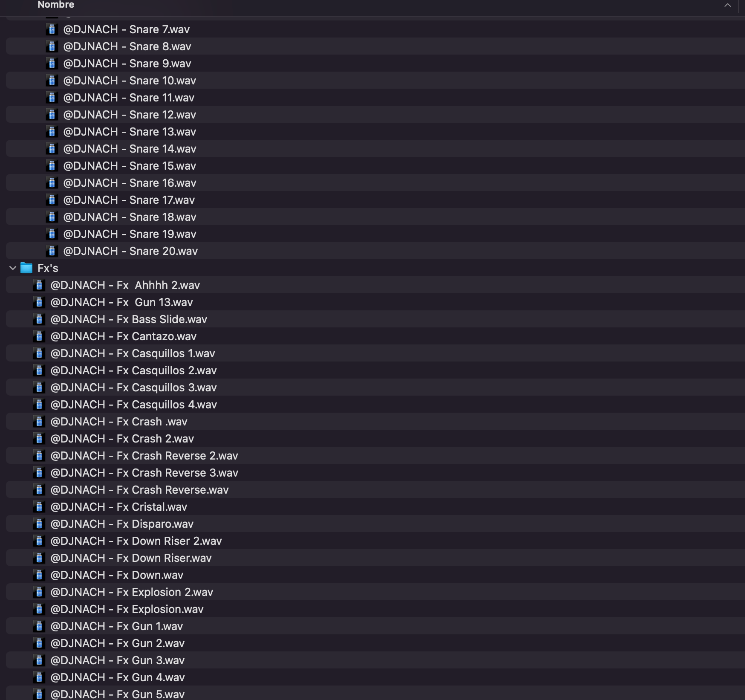Image resolution: width=745 pixels, height=700 pixels.
Task: Select the Snare 15.wav file
Action: (130, 166)
